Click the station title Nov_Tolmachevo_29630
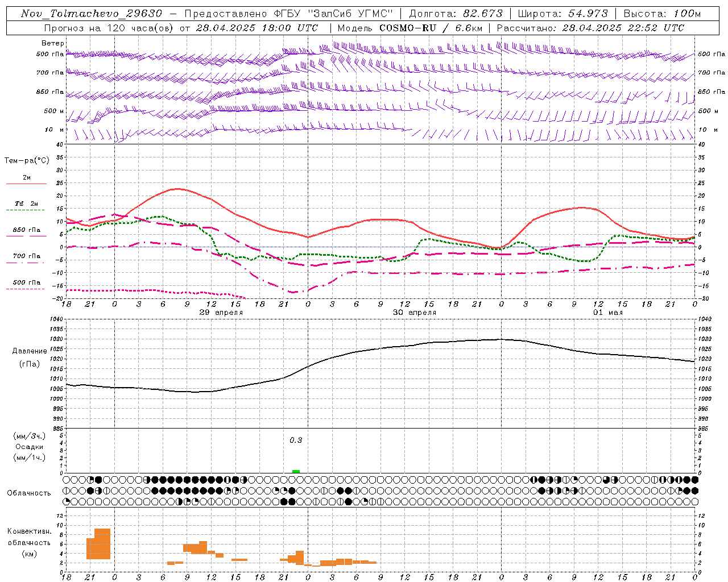The image size is (728, 582). pos(92,14)
